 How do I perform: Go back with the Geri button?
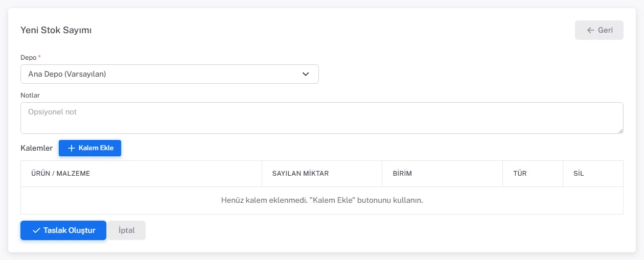pos(599,30)
